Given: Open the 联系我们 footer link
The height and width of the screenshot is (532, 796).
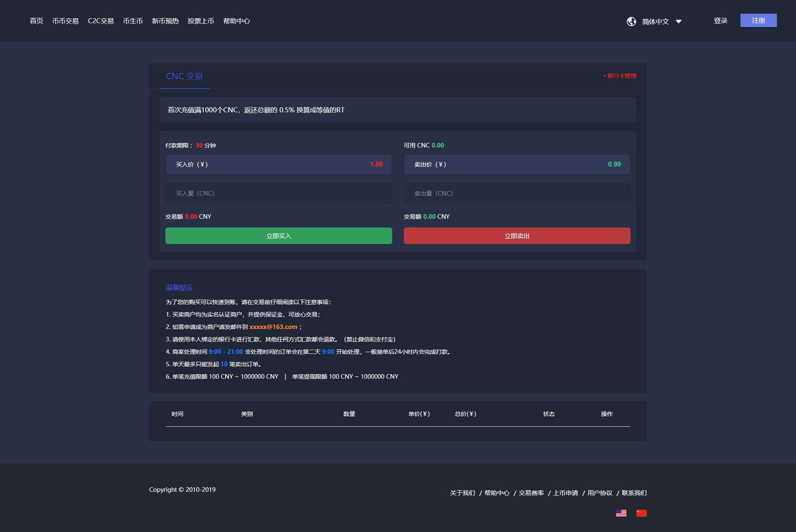Looking at the screenshot, I should click(x=634, y=493).
